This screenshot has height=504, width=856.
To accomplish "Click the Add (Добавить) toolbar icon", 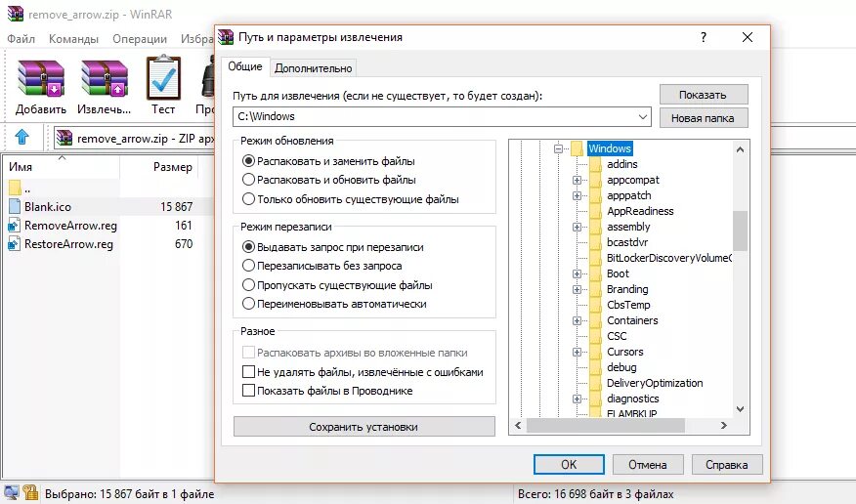I will click(41, 78).
